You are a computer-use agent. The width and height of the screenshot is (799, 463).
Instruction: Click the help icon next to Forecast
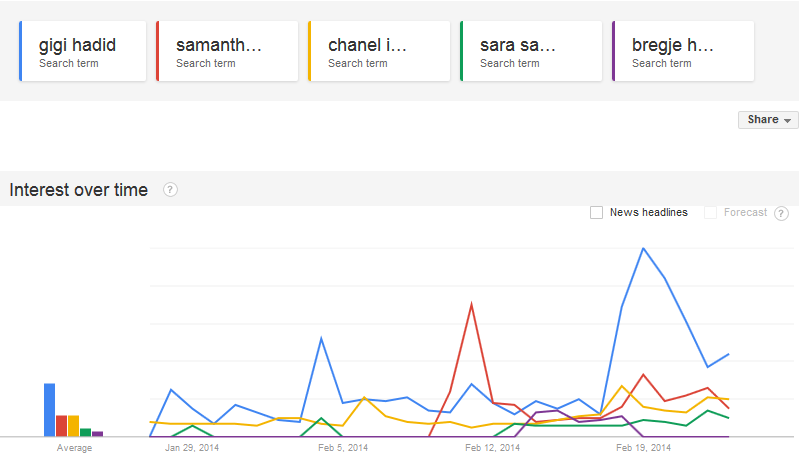point(781,213)
